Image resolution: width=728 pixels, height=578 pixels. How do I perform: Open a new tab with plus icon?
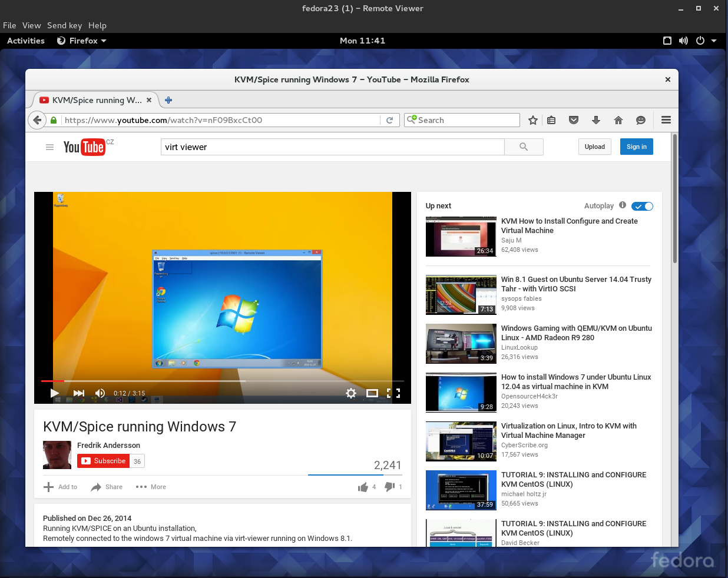(x=168, y=100)
